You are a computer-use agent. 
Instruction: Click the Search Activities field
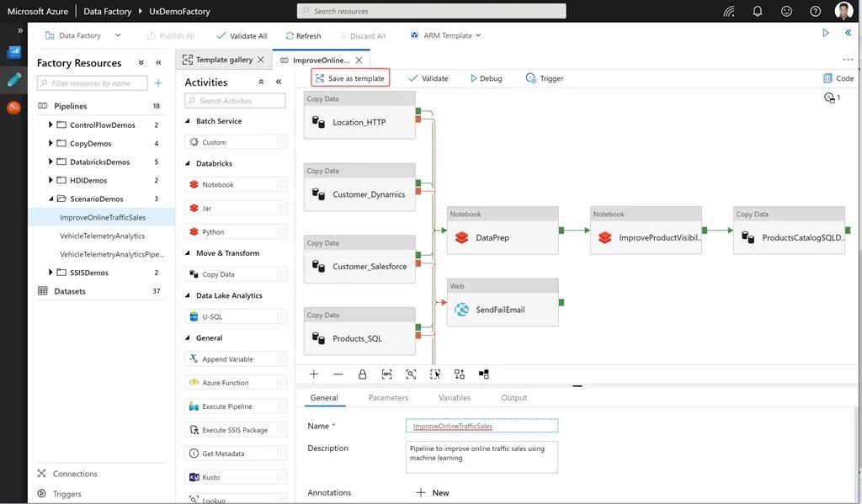tap(236, 101)
